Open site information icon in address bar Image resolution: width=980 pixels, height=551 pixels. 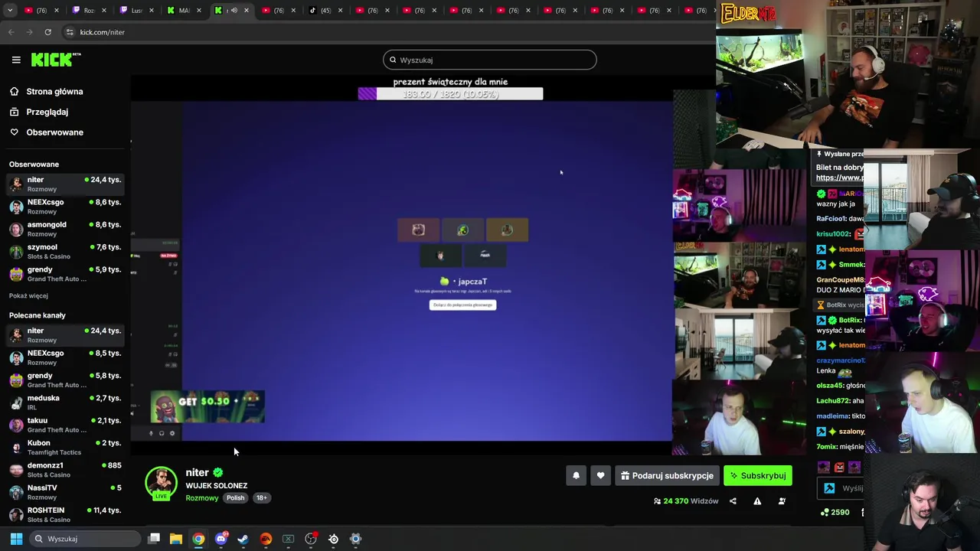70,32
